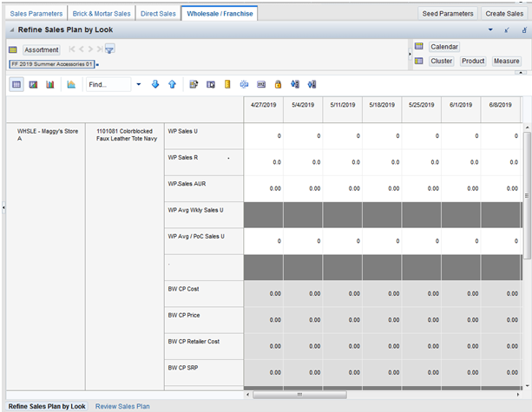Select the 6/8/2019 column header

(x=500, y=109)
